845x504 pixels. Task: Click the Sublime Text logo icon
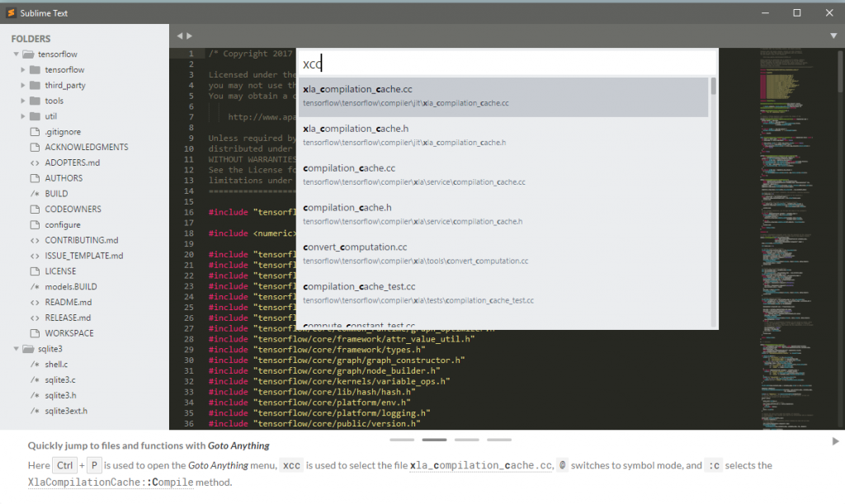(x=11, y=13)
